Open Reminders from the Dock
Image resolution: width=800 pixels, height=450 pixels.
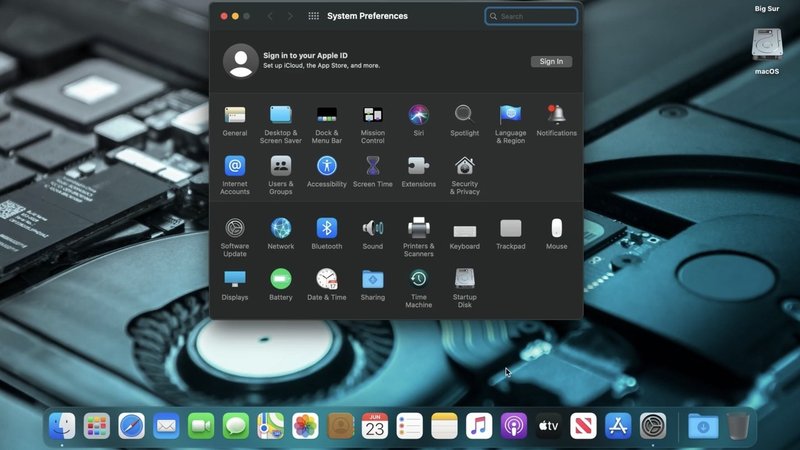410,426
